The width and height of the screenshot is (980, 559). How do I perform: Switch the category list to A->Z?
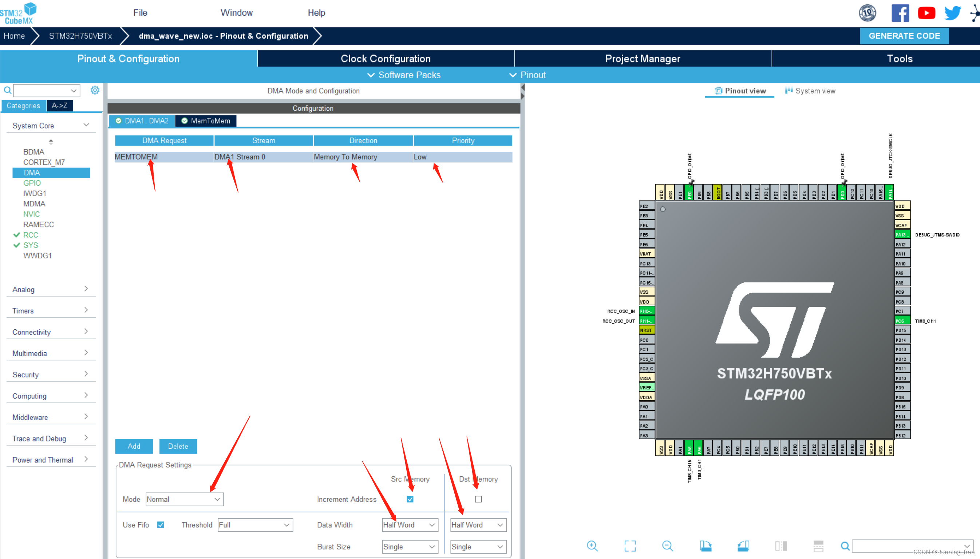pos(60,106)
